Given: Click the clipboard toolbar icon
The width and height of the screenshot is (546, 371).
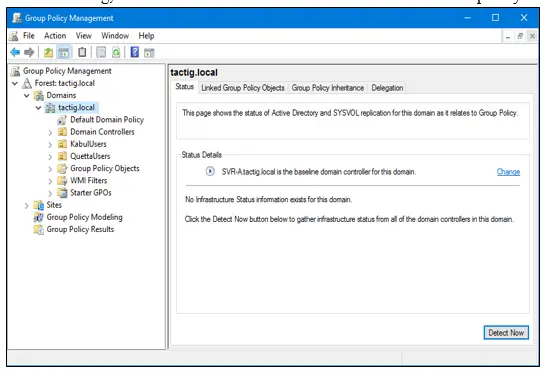Looking at the screenshot, I should 82,52.
